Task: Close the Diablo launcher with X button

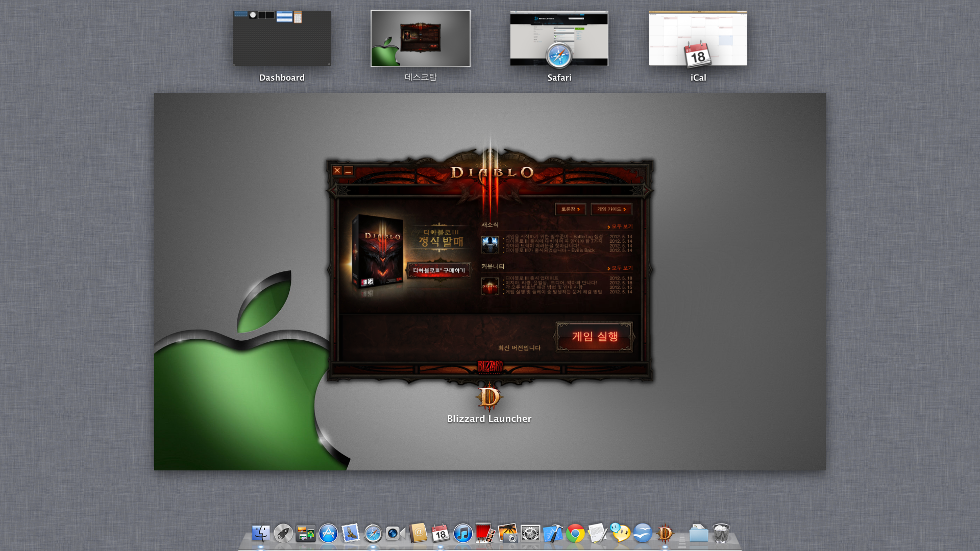Action: click(x=337, y=171)
